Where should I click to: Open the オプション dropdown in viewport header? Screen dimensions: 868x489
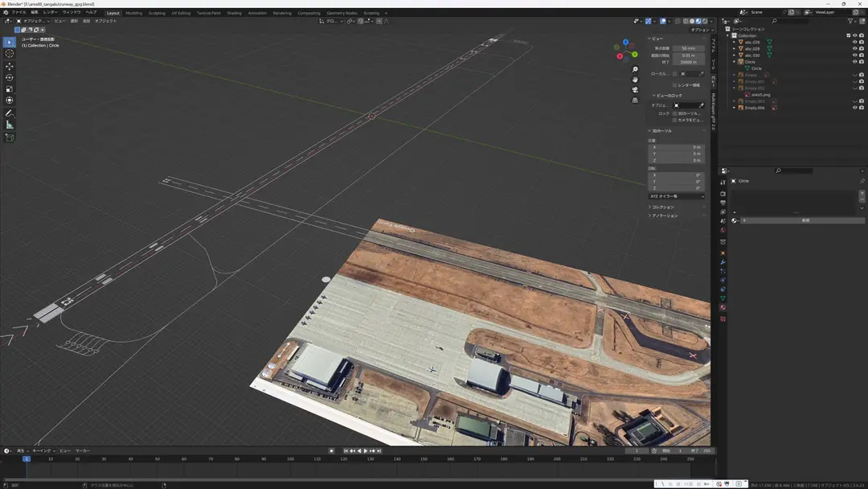point(701,30)
